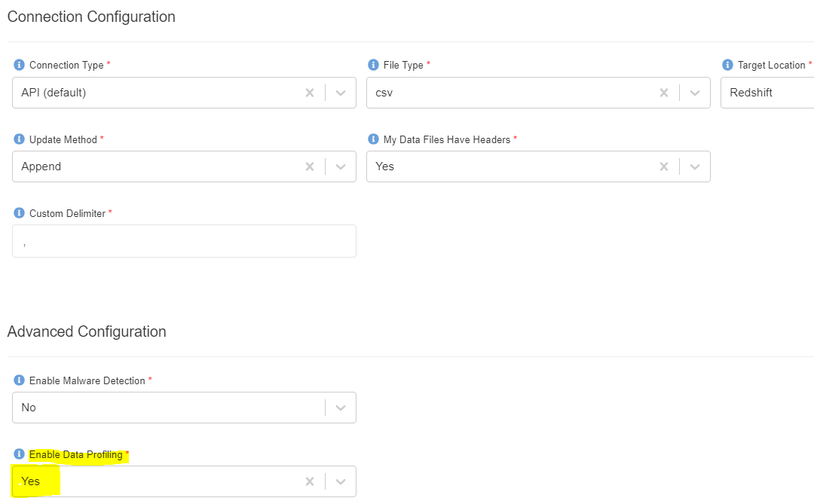
Task: Click the No value under Malware Detection
Action: click(x=29, y=408)
